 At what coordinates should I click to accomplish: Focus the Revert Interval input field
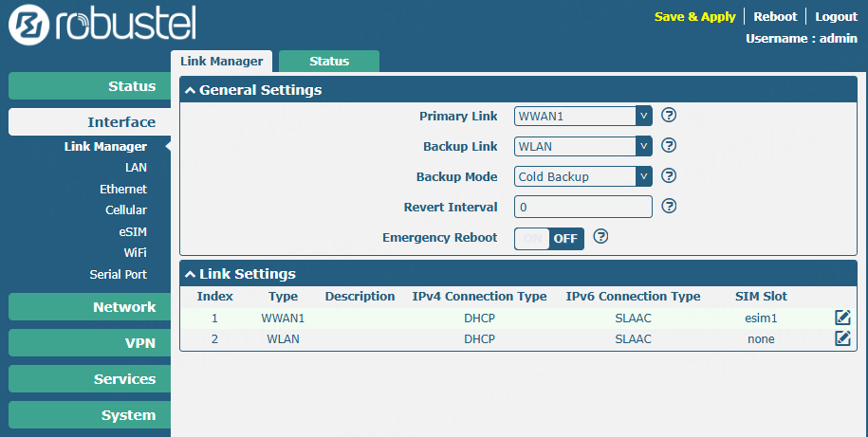(582, 207)
